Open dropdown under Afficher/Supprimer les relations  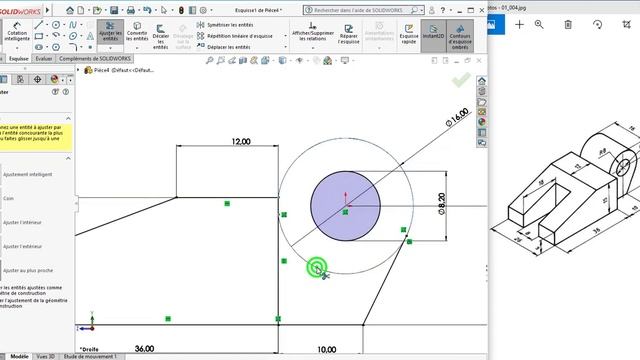313,48
